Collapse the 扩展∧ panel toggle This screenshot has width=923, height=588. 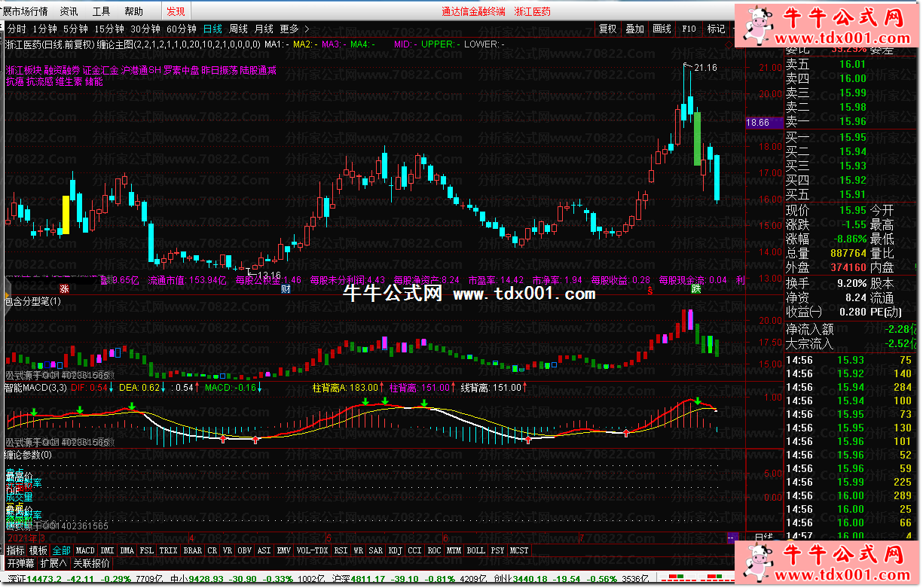54,562
